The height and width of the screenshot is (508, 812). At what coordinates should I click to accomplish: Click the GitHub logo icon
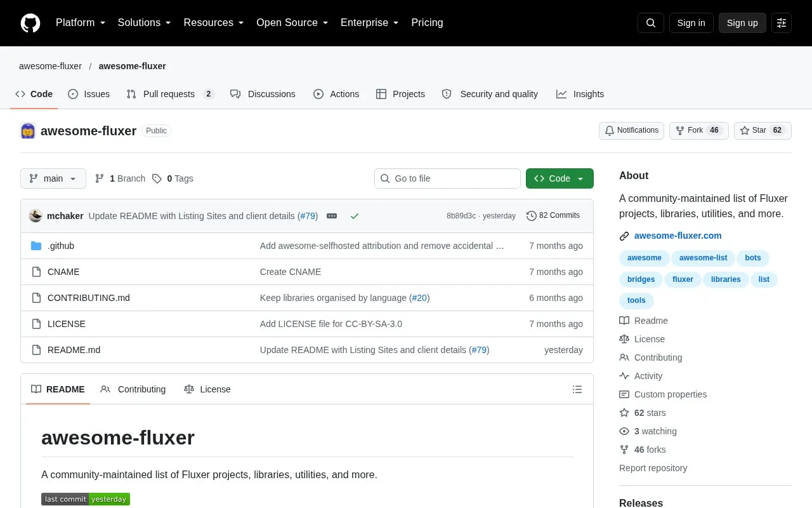coord(30,23)
